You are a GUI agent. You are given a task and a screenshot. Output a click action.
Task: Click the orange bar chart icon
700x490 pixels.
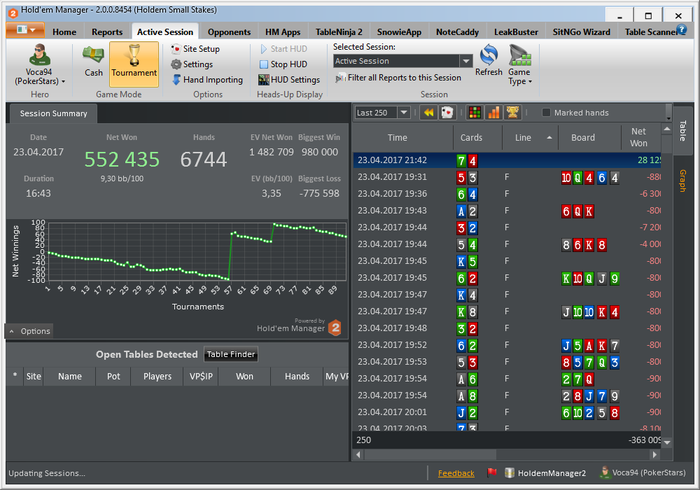[494, 112]
